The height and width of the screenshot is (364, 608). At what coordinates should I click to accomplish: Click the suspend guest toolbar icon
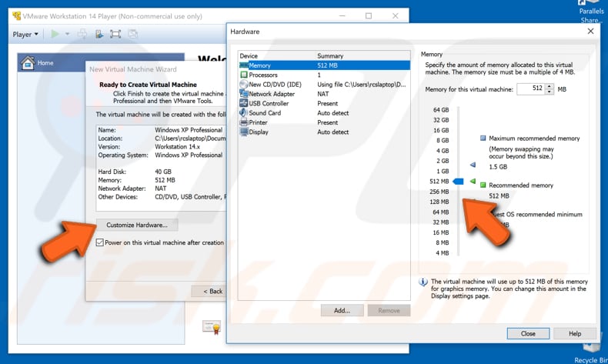[x=99, y=34]
